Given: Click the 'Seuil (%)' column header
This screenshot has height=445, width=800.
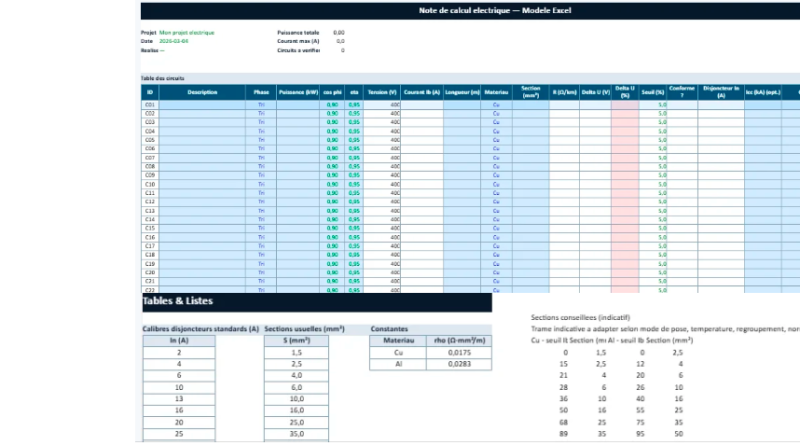Looking at the screenshot, I should [653, 92].
